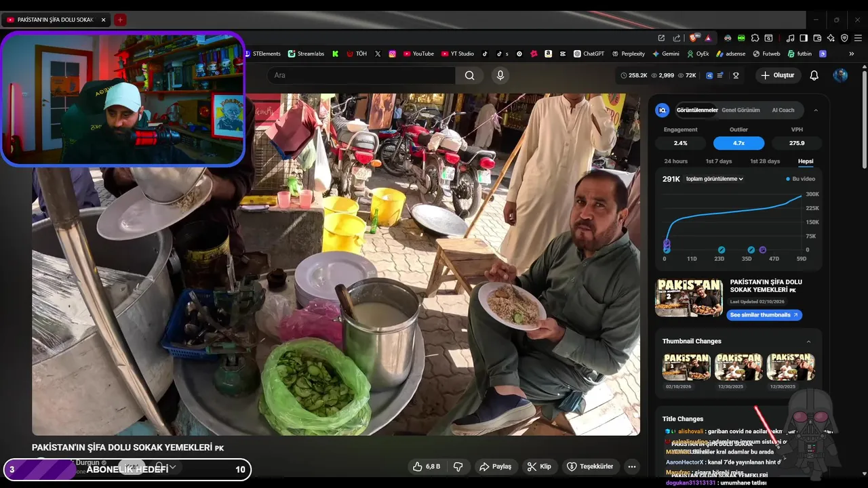Screen dimensions: 868x488
Task: Open the STElements bookmark
Action: (262, 54)
